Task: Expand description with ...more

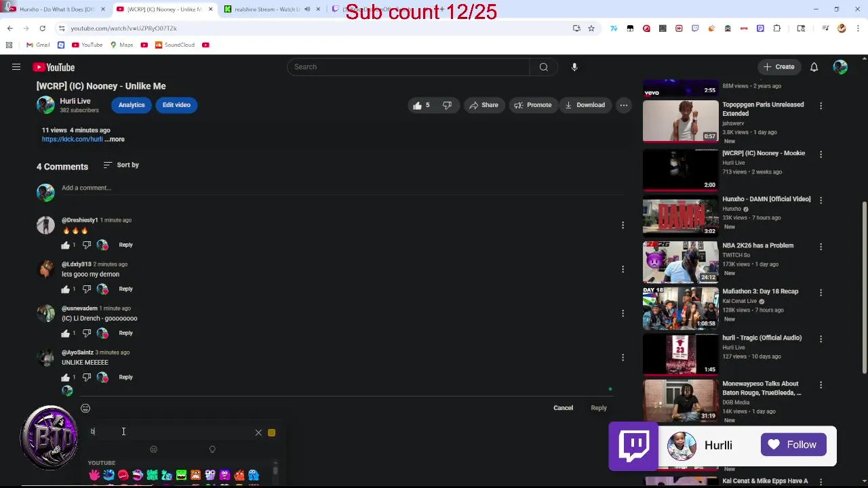Action: click(x=115, y=139)
